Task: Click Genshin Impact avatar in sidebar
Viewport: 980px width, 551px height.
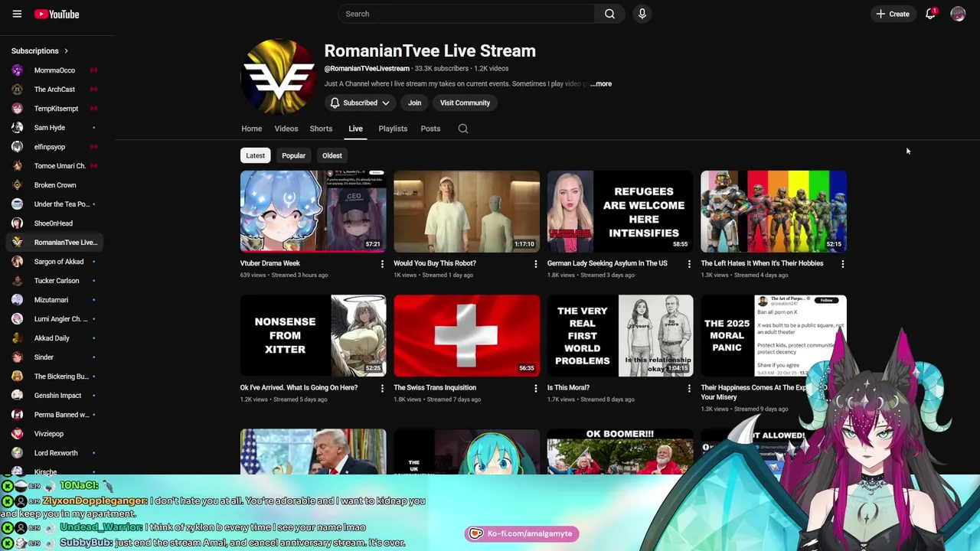Action: pos(17,396)
